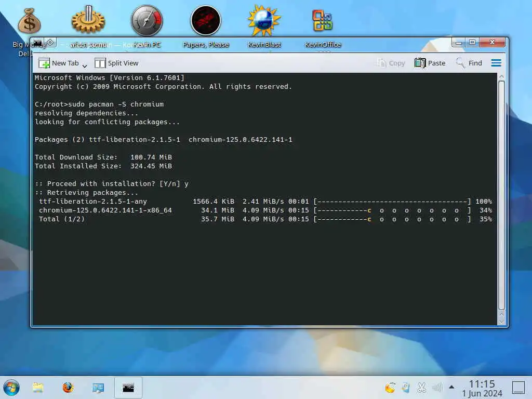The width and height of the screenshot is (532, 399).
Task: Launch Firefox from the taskbar
Action: [x=68, y=388]
